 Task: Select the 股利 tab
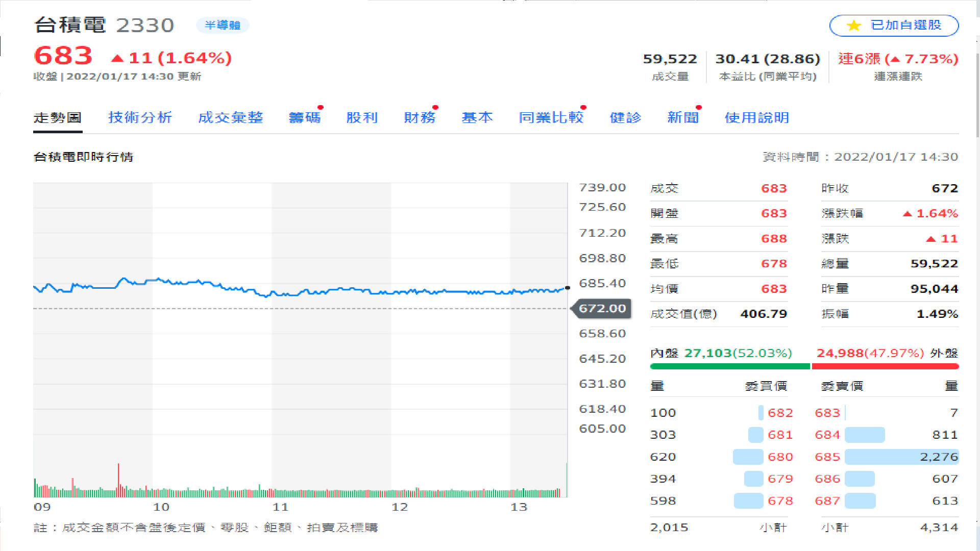pos(362,117)
